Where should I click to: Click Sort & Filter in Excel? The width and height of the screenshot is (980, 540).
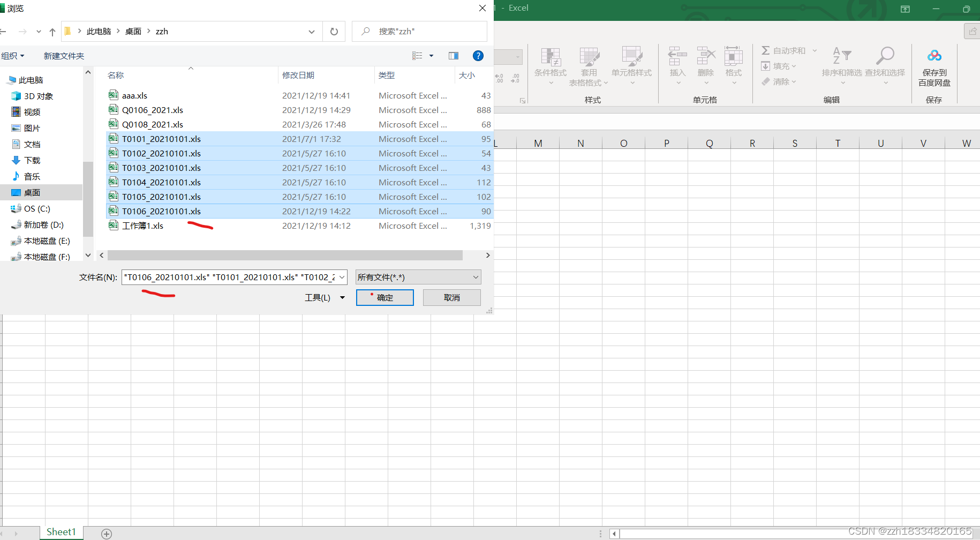(842, 65)
